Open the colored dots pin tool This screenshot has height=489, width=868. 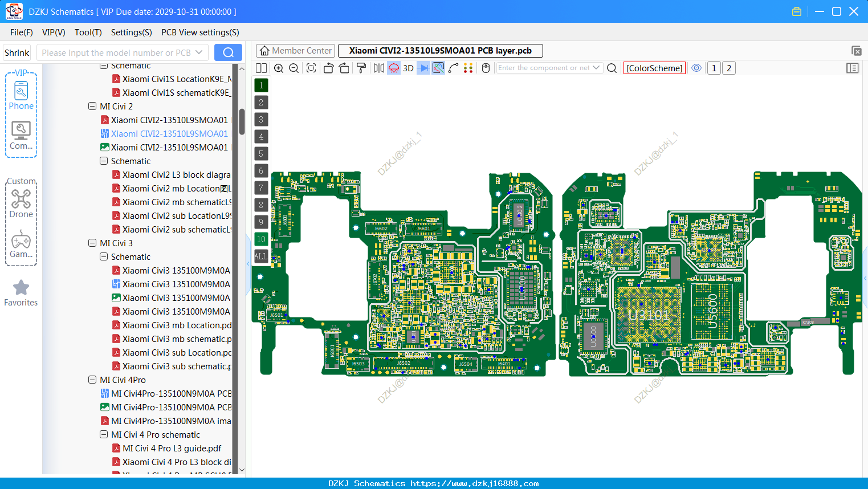click(468, 68)
